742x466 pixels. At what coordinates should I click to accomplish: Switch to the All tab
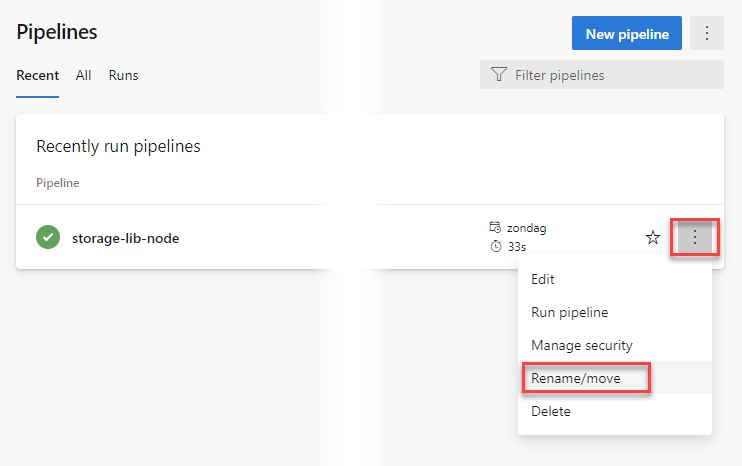pyautogui.click(x=84, y=75)
